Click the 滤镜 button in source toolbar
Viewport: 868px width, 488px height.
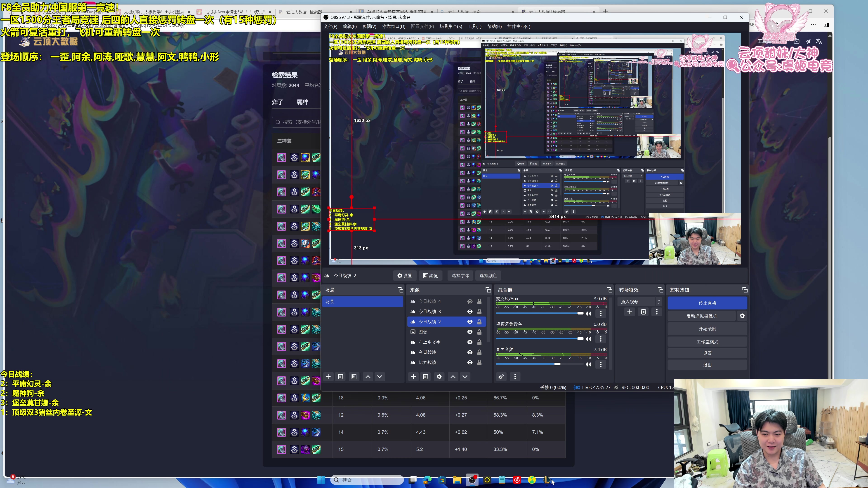(x=430, y=275)
